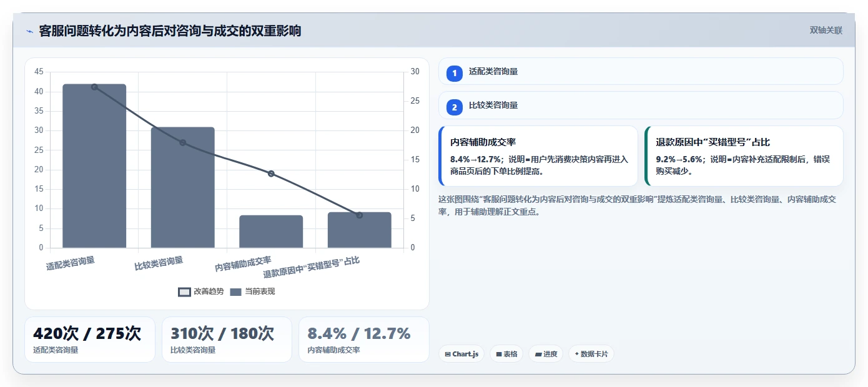
Task: Click the 进度 tag chip
Action: (x=546, y=354)
